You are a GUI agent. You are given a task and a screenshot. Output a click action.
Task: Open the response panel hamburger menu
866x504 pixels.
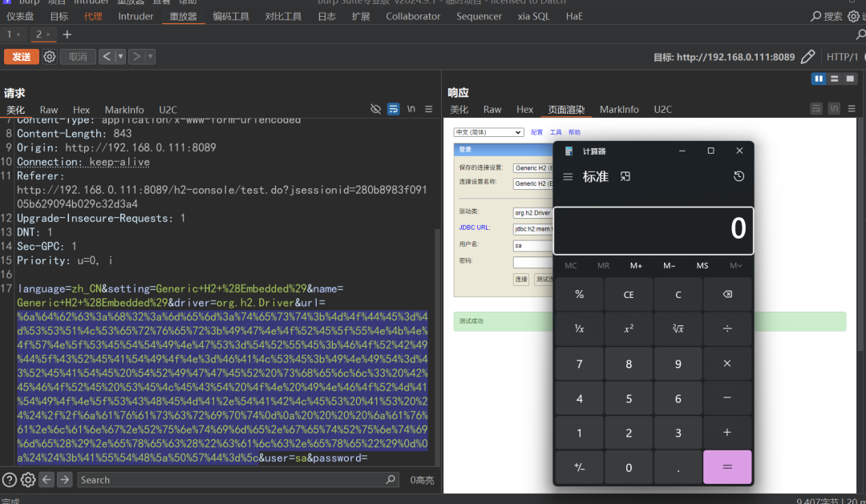[x=852, y=109]
